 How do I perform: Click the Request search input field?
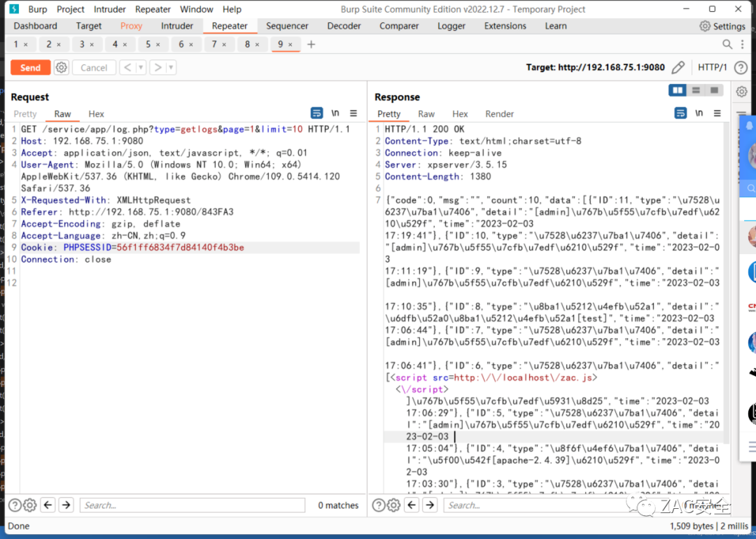click(x=192, y=505)
